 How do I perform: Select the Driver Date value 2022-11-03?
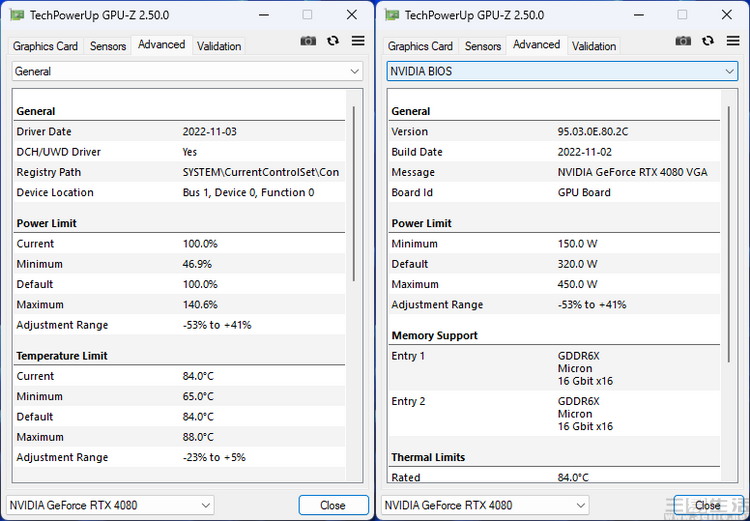[x=210, y=132]
